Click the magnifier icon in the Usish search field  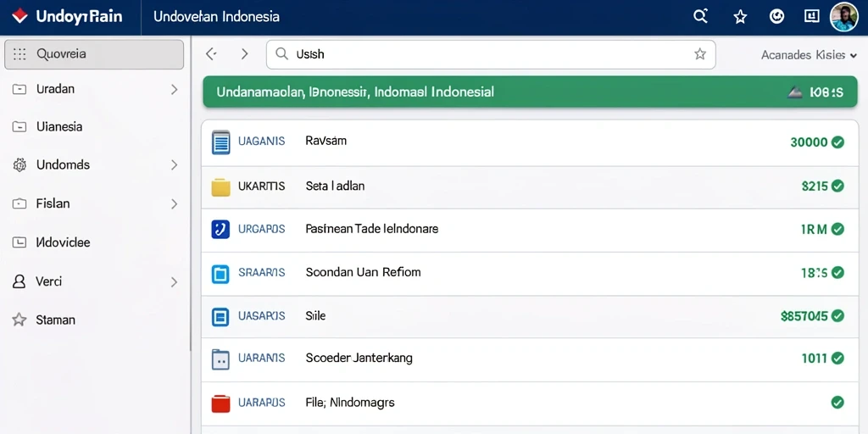(281, 53)
